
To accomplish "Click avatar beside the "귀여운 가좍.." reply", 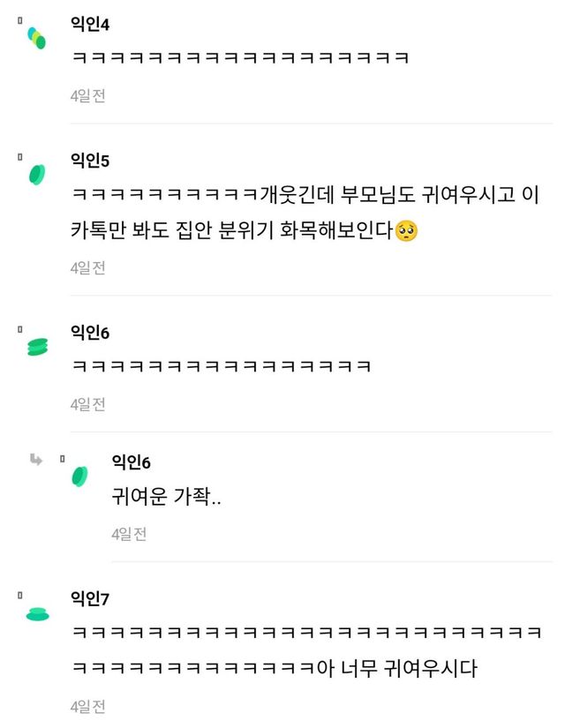I will [79, 477].
